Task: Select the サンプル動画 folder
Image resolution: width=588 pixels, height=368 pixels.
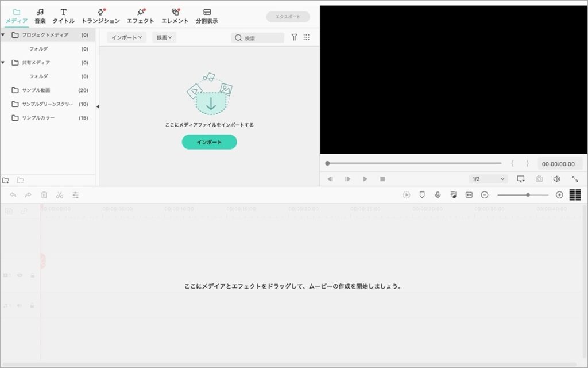Action: pyautogui.click(x=49, y=90)
